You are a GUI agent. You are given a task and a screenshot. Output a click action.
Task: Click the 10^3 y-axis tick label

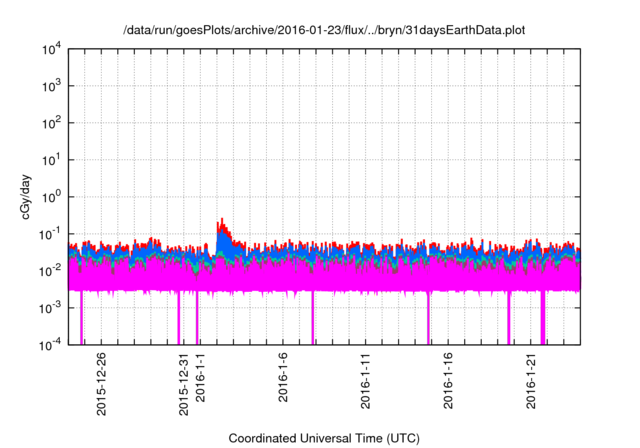(x=51, y=86)
